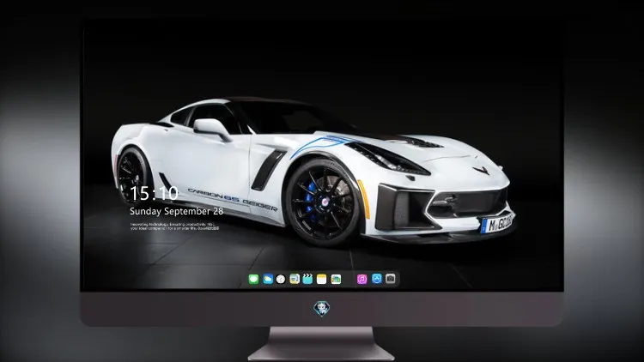Image resolution: width=644 pixels, height=362 pixels.
Task: Click the 15:10 clock widget
Action: click(x=154, y=193)
